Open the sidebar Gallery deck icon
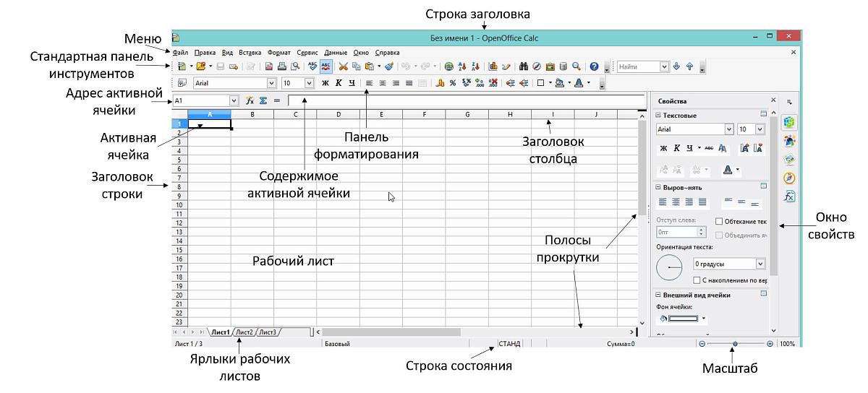The width and height of the screenshot is (868, 393). click(x=790, y=159)
